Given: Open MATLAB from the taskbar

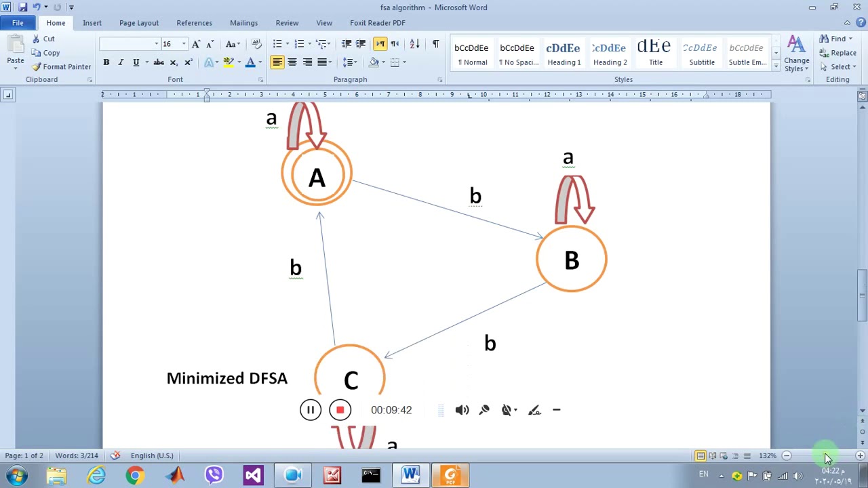Looking at the screenshot, I should coord(175,475).
